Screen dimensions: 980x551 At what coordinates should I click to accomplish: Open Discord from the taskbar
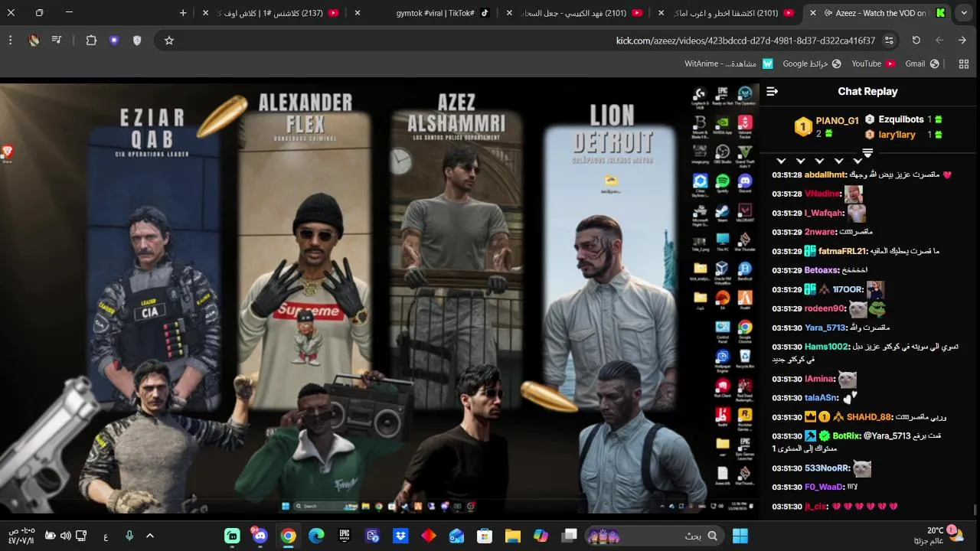point(260,536)
